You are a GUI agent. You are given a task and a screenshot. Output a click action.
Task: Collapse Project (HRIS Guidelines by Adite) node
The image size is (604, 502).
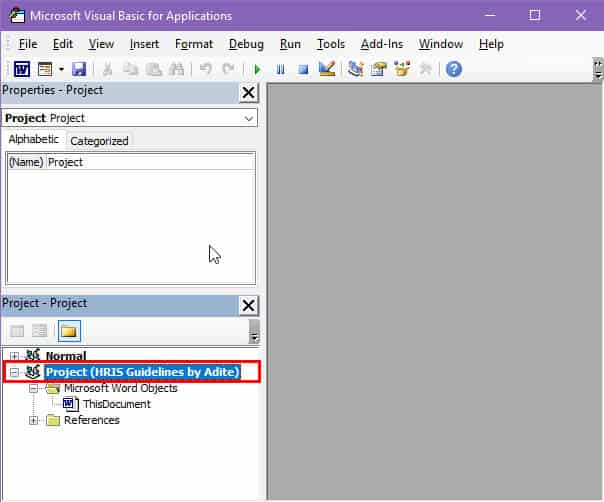click(14, 372)
